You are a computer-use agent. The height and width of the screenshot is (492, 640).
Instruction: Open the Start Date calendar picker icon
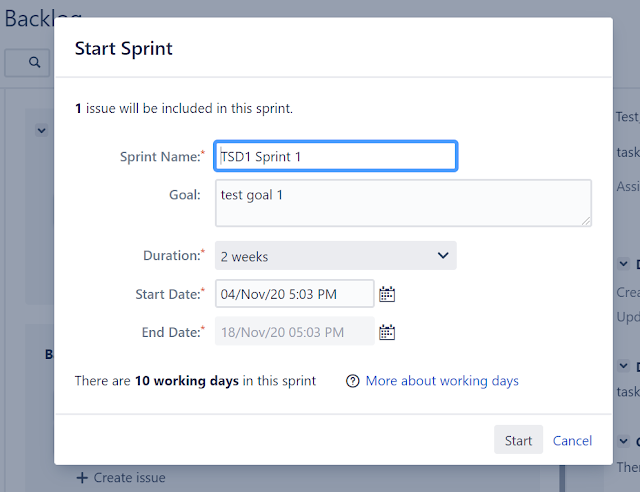[387, 294]
